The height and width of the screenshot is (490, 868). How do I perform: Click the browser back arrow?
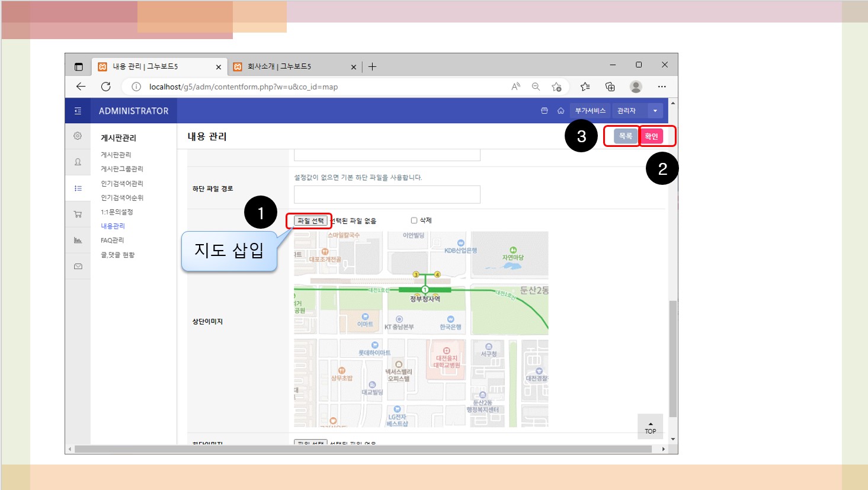(81, 87)
